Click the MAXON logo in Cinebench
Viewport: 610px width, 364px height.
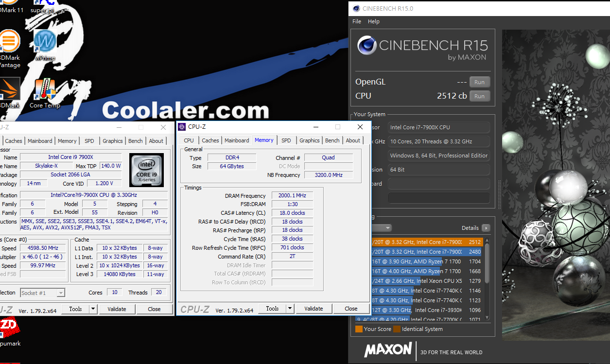click(x=387, y=350)
